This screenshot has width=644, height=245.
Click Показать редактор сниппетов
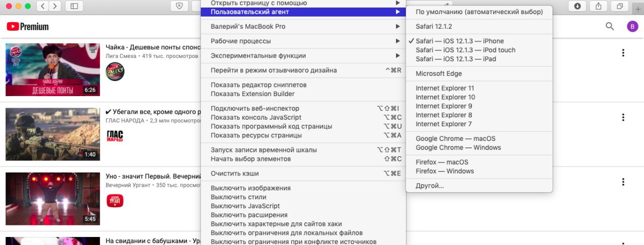pyautogui.click(x=303, y=85)
